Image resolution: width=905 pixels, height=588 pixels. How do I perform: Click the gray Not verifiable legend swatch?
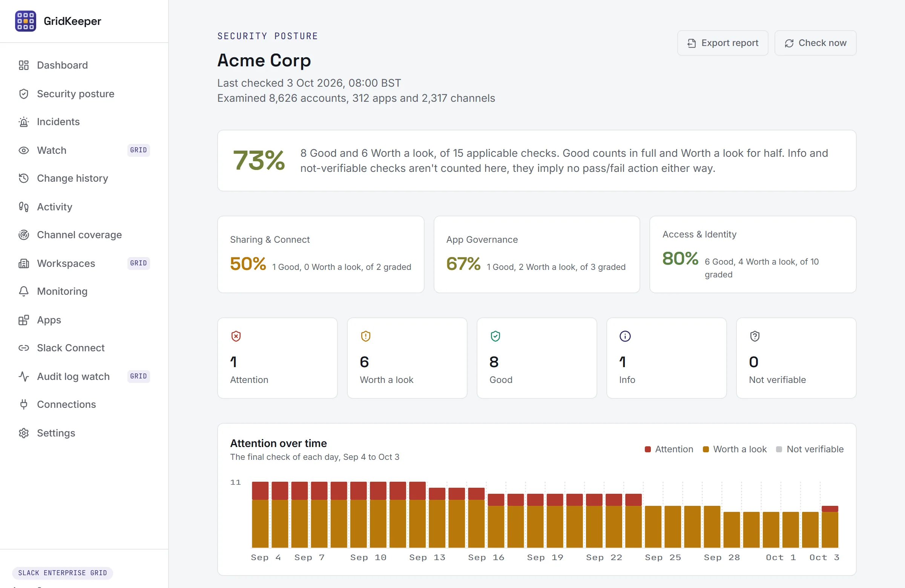coord(779,450)
